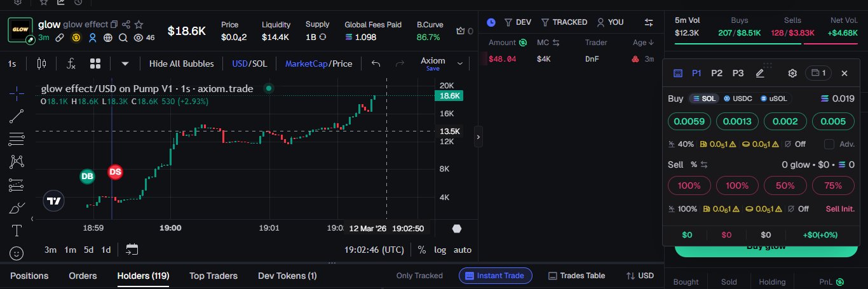Open the website globe icon
868x289 pixels.
pos(107,37)
